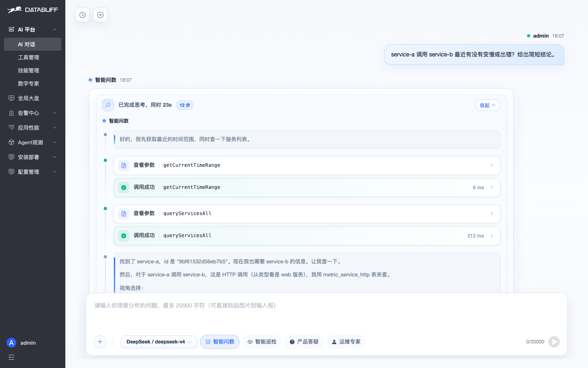
Task: Collapse the AI 平台 menu chevron
Action: (55, 29)
